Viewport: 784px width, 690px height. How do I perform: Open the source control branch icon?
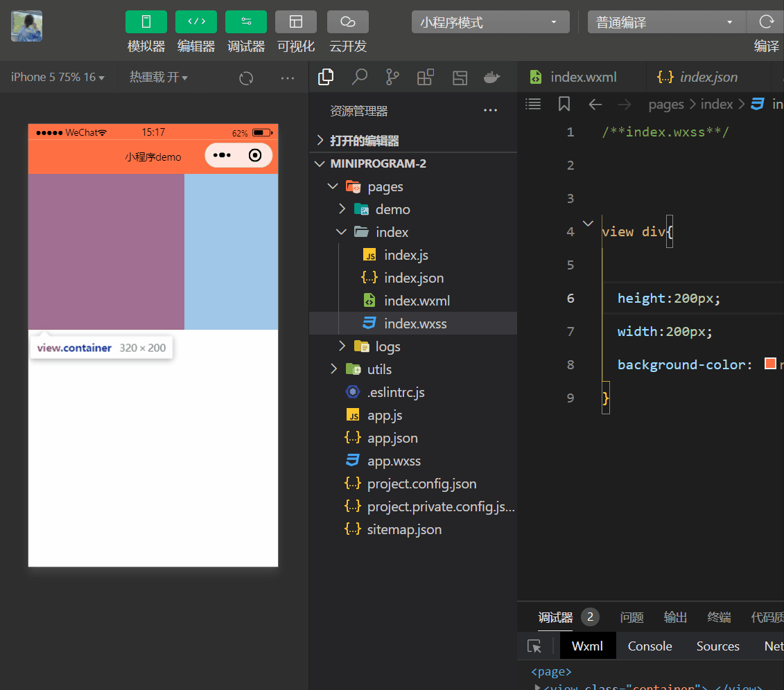pos(392,77)
